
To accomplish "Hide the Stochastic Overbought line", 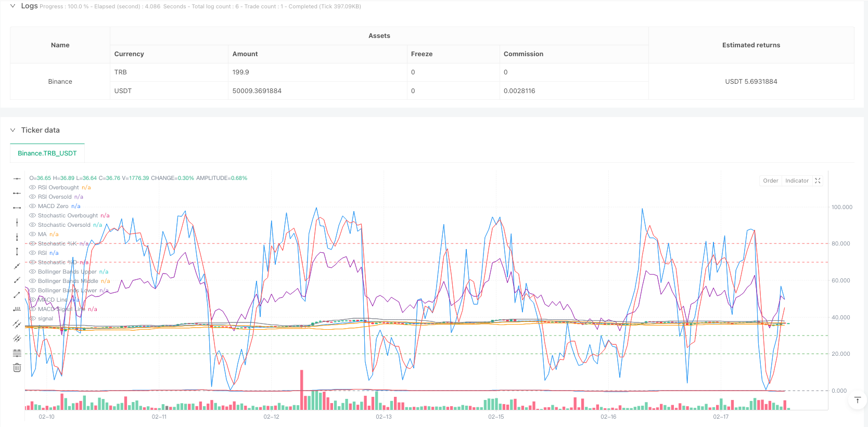I will tap(32, 215).
